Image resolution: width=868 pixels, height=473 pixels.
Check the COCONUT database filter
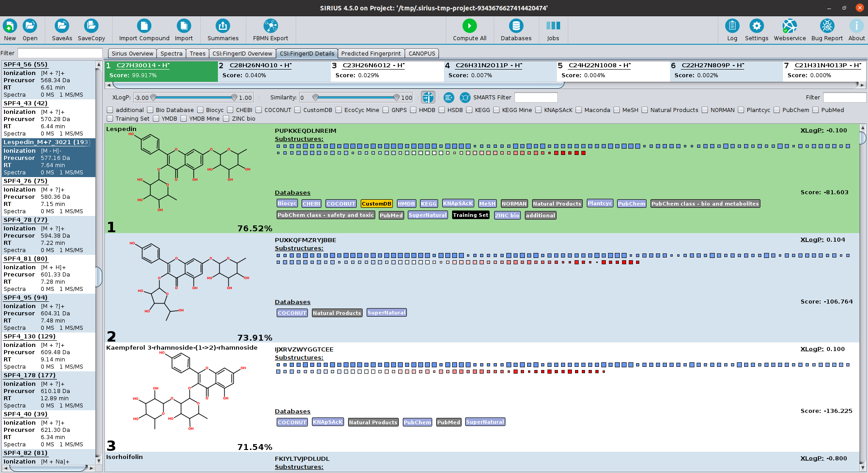tap(259, 110)
